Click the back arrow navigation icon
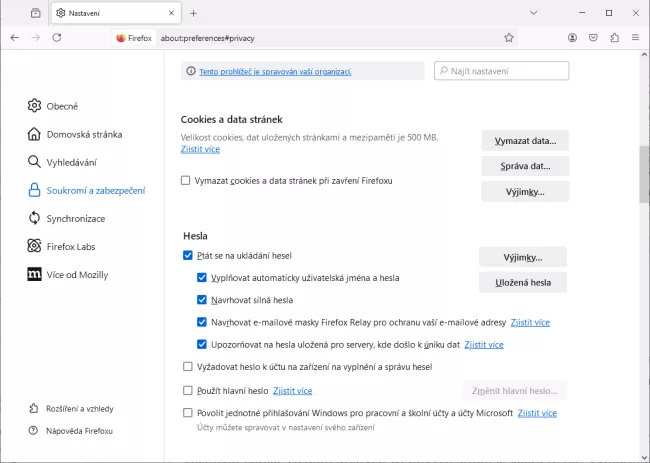 [x=14, y=37]
